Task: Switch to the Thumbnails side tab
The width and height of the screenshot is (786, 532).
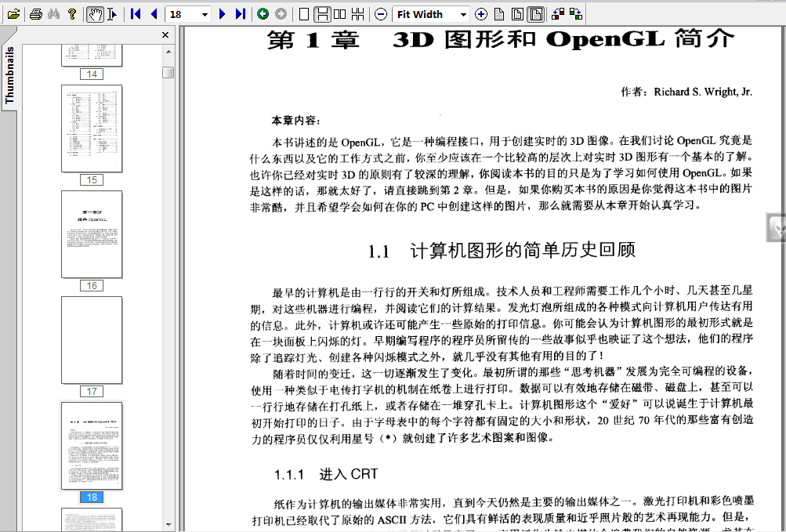Action: (x=9, y=75)
